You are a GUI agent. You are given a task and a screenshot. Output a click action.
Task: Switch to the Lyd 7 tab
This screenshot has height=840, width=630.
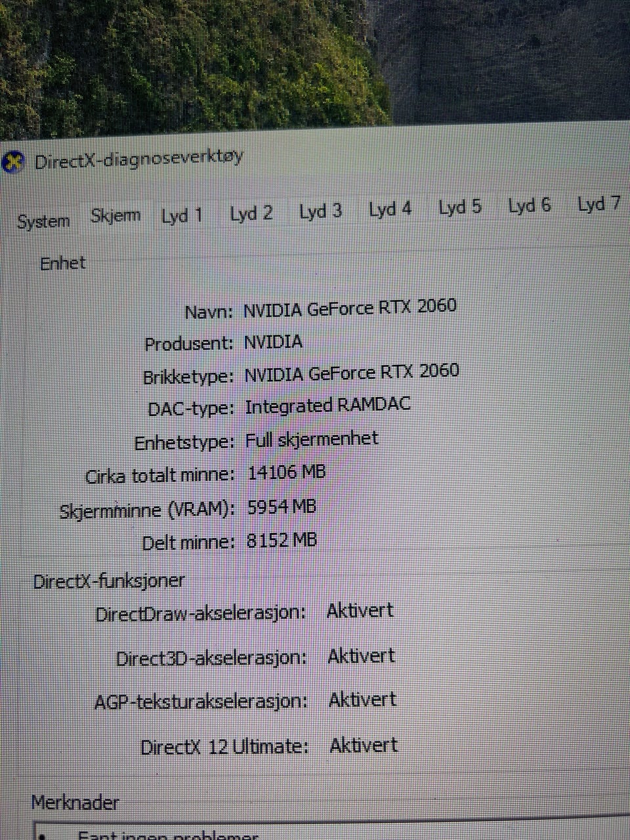point(598,203)
